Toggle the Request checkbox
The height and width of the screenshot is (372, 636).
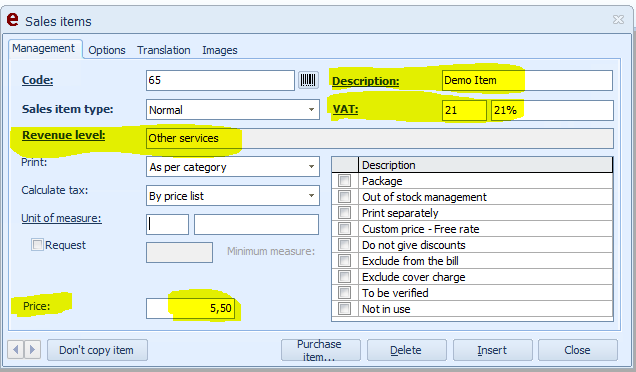37,245
